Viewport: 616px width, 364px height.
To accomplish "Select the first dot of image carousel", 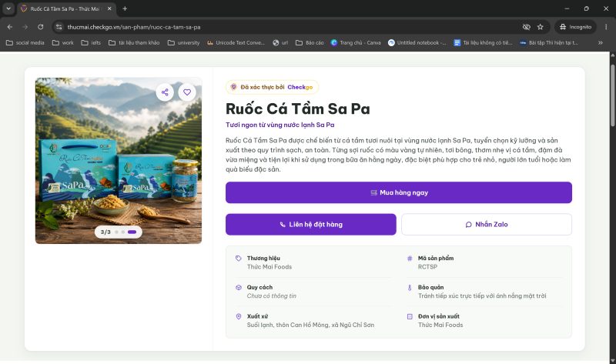I will (x=117, y=232).
